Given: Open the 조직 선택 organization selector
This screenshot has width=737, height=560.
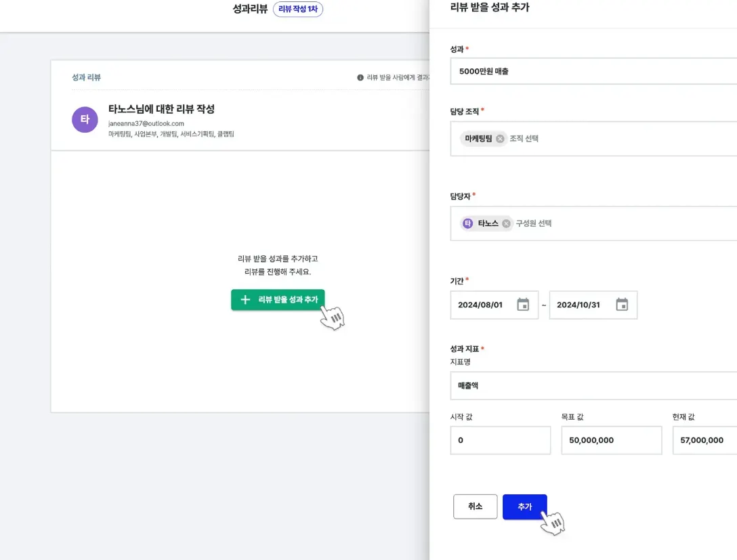Looking at the screenshot, I should [524, 139].
